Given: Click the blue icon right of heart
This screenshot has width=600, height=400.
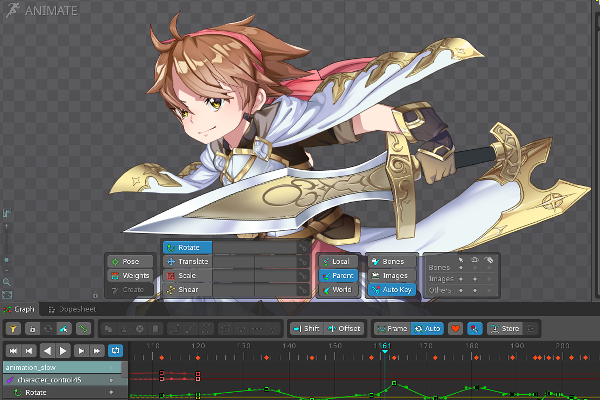Looking at the screenshot, I should [474, 329].
